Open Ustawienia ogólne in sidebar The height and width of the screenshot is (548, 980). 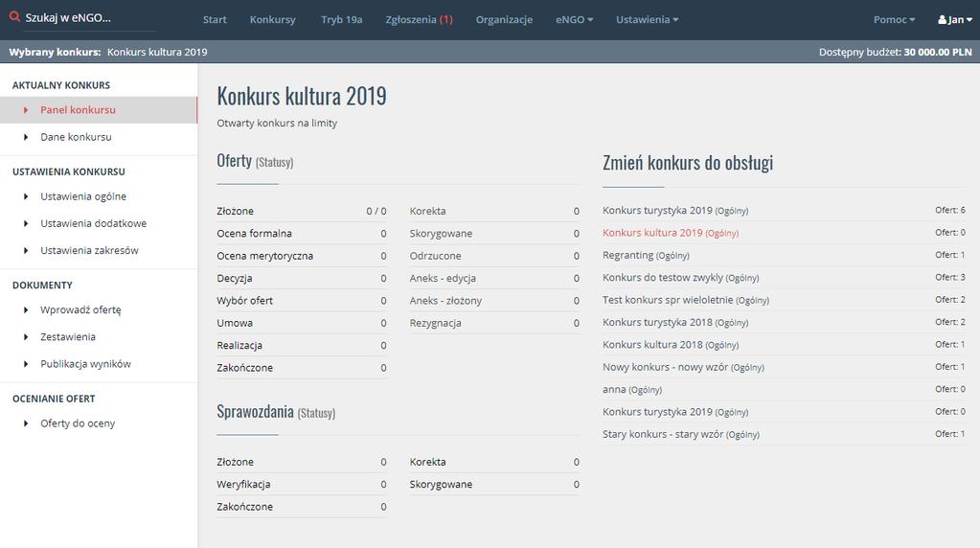coord(99,196)
